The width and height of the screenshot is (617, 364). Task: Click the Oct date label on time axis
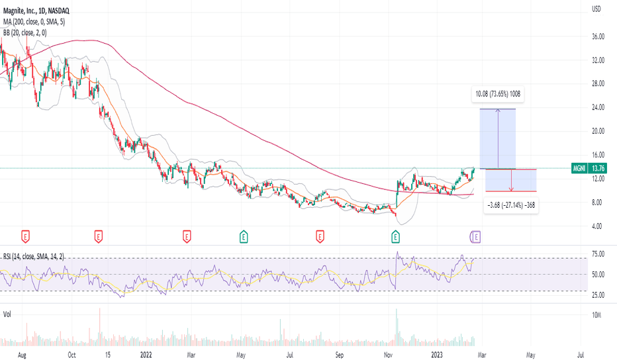[x=71, y=355]
